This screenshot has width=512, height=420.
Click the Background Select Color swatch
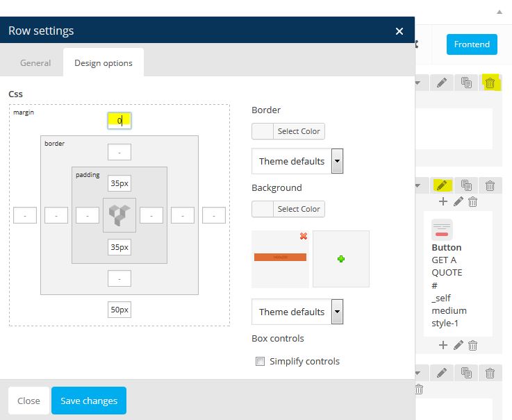263,209
